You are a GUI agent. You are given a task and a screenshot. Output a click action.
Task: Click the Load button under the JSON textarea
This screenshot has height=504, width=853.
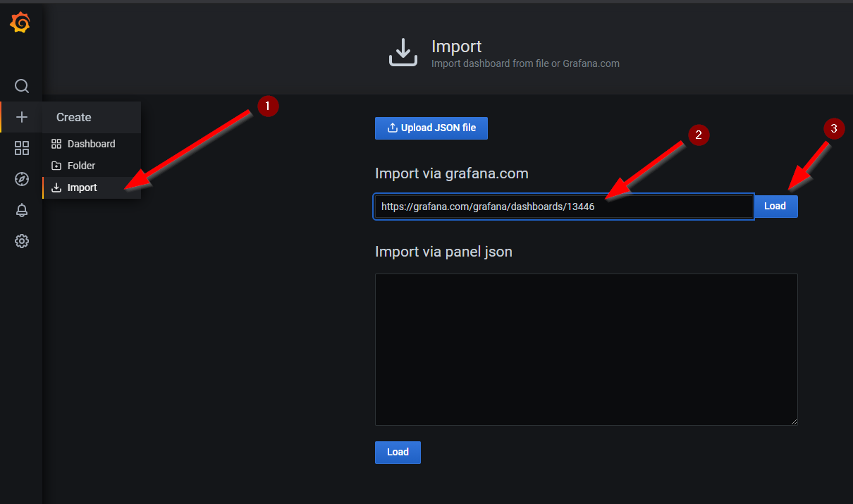pos(397,452)
